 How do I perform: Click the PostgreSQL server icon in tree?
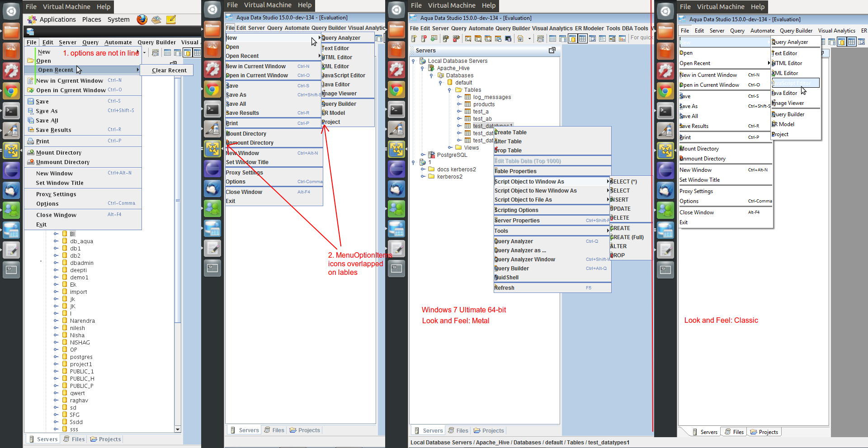click(431, 155)
